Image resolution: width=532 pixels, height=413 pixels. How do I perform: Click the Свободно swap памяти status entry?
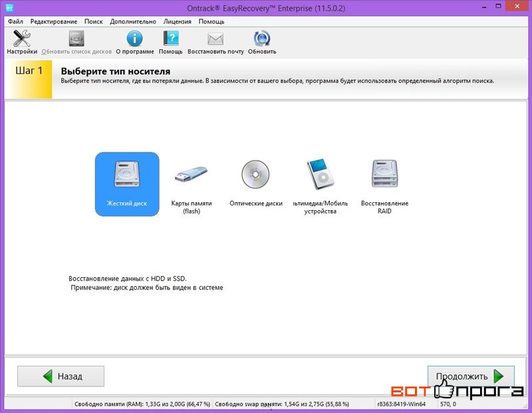click(282, 404)
